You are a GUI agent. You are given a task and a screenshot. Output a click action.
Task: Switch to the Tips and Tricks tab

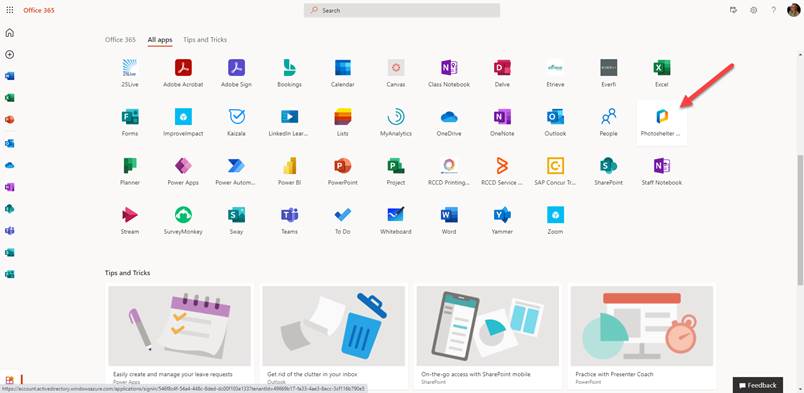(x=205, y=40)
